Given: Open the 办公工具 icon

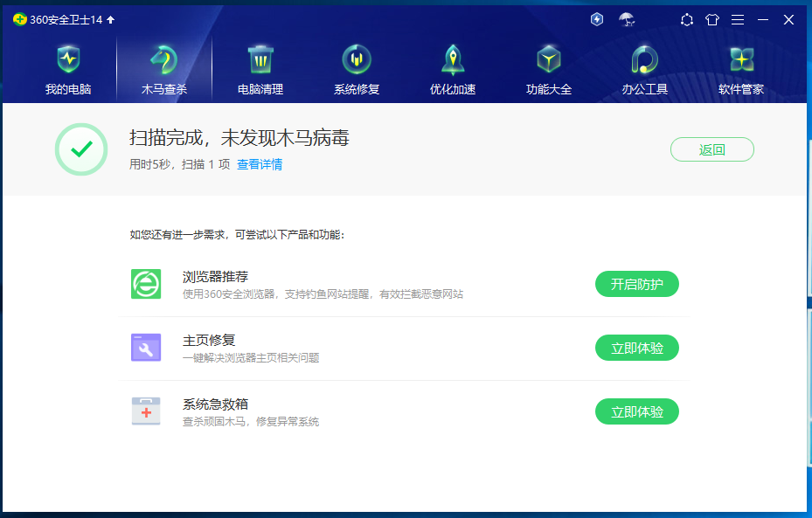Looking at the screenshot, I should (645, 59).
